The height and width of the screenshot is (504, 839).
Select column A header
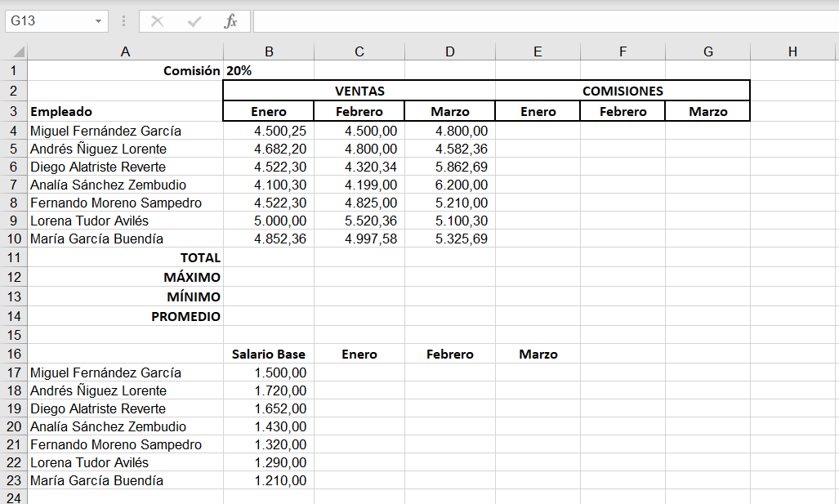pos(125,52)
